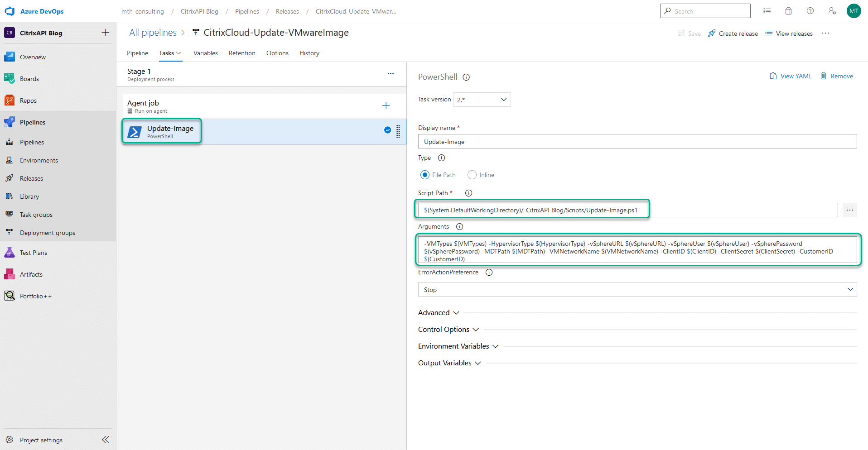Open User settings icon in header

pos(832,11)
